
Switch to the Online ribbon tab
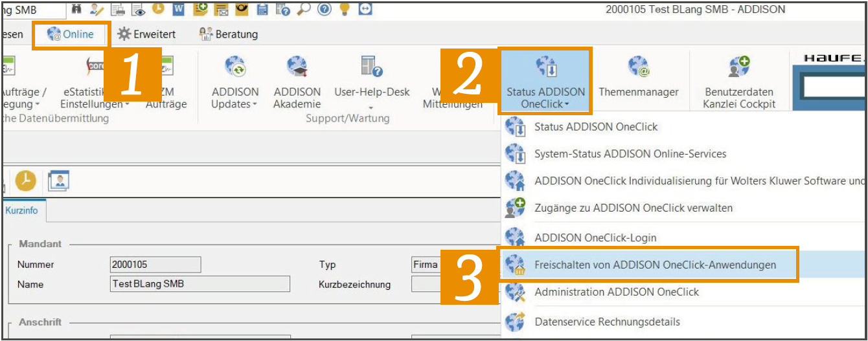click(x=71, y=34)
